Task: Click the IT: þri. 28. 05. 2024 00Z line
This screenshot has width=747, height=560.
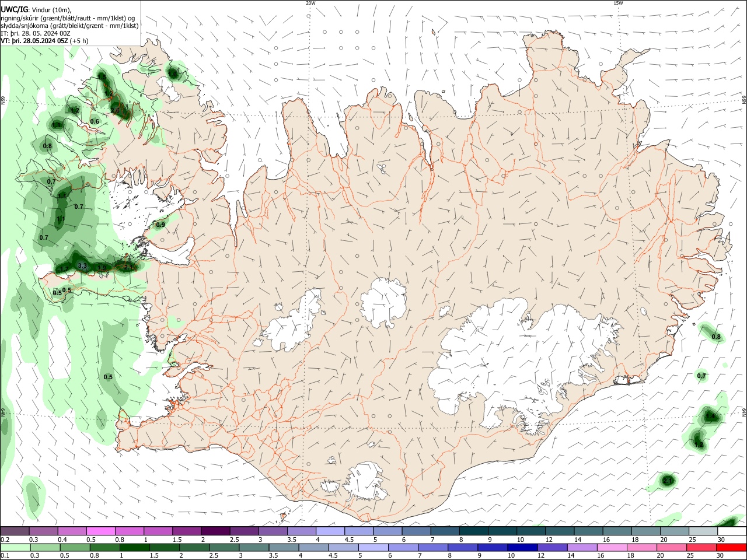Action: click(x=36, y=33)
